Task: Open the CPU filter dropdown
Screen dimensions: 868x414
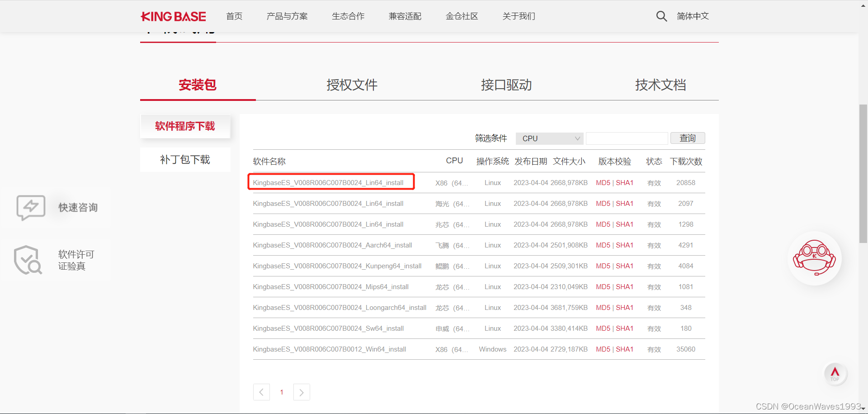Action: click(550, 138)
